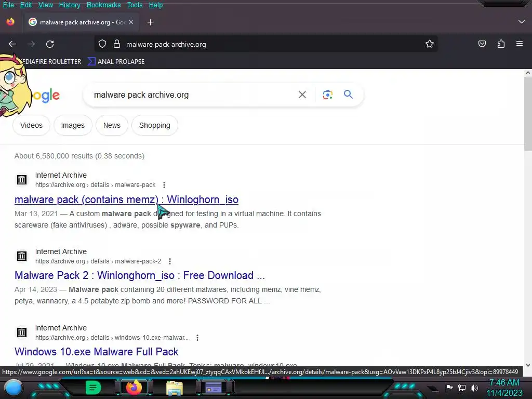Click the https://archive.org › details › malware-pack breadcrumb

pyautogui.click(x=96, y=185)
